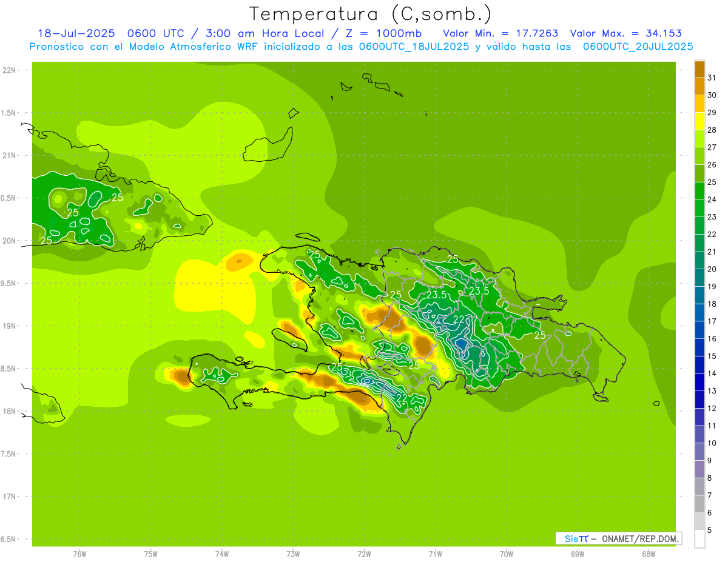The width and height of the screenshot is (728, 562).
Task: Click the '20N' latitude axis label
Action: pos(9,241)
